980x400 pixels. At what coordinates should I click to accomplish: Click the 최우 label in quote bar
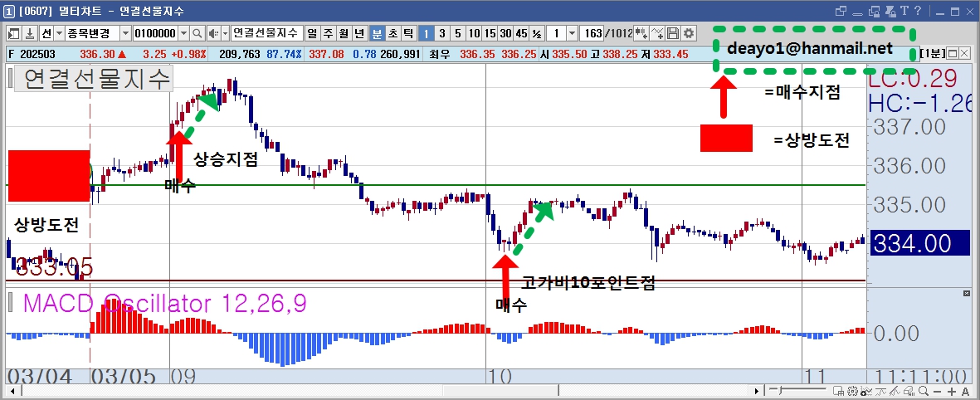tap(438, 55)
